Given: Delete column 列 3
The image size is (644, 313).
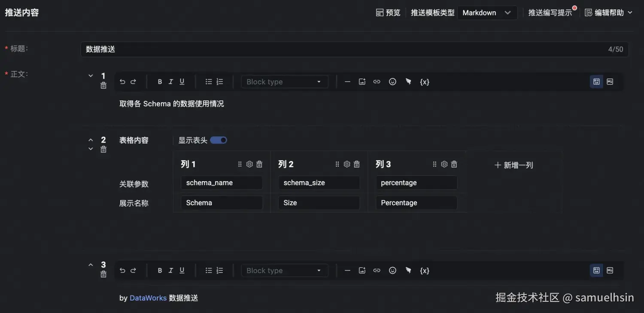Looking at the screenshot, I should (454, 164).
